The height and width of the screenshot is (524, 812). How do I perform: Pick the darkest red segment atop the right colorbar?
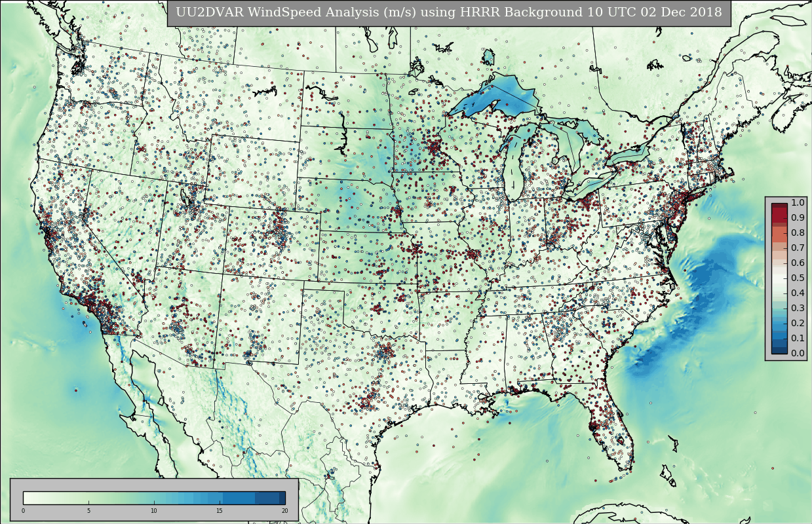click(779, 206)
